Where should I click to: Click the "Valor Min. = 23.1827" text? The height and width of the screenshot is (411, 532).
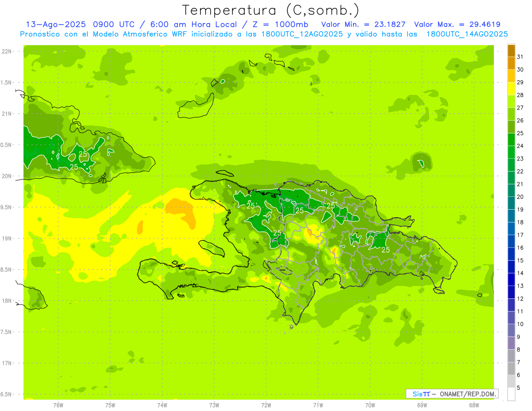point(364,25)
